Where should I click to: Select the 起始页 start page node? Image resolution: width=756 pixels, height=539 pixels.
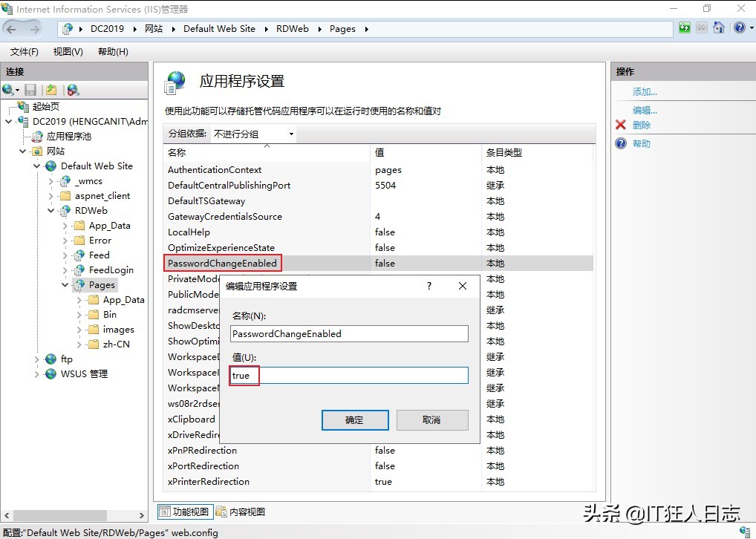click(45, 107)
